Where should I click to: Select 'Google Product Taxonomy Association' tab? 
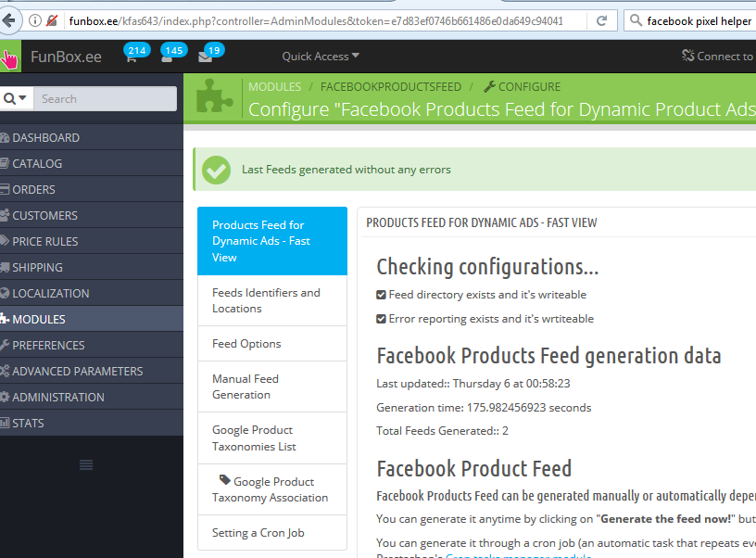(272, 489)
